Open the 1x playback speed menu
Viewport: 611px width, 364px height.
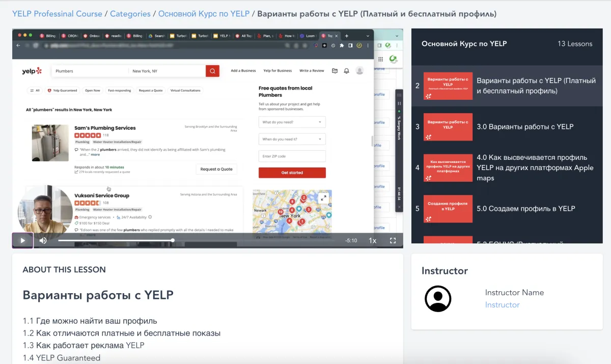[x=373, y=241]
